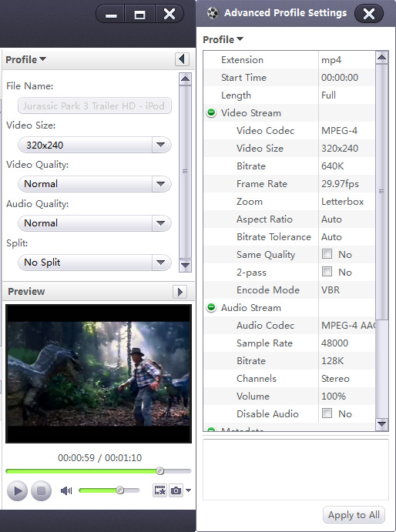Select the Audio Codec value MPEG-4 AAC
The image size is (396, 532).
pos(347,326)
